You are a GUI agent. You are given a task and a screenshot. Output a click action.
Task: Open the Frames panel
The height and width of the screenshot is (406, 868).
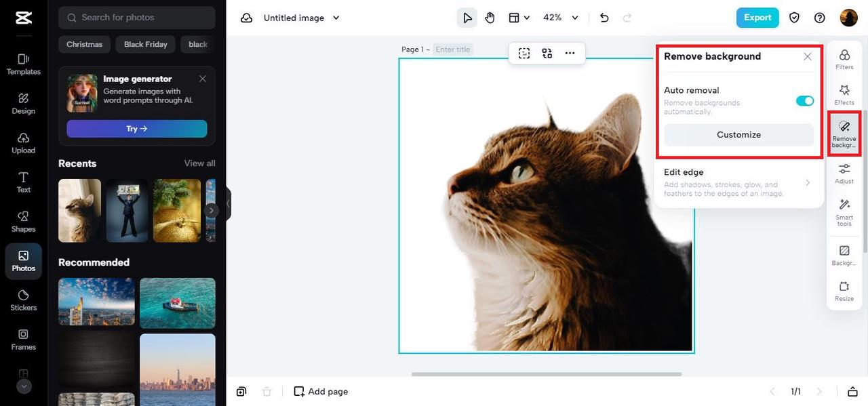(24, 340)
